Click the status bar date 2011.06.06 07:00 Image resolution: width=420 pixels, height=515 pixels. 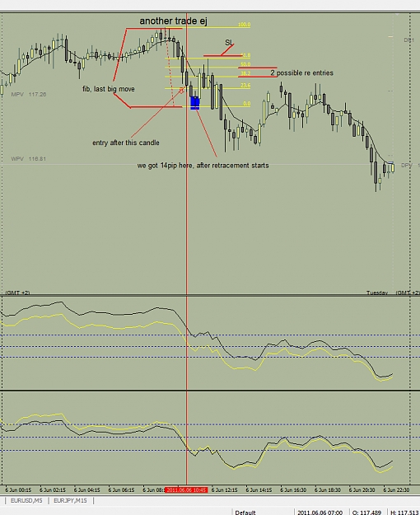coord(320,512)
